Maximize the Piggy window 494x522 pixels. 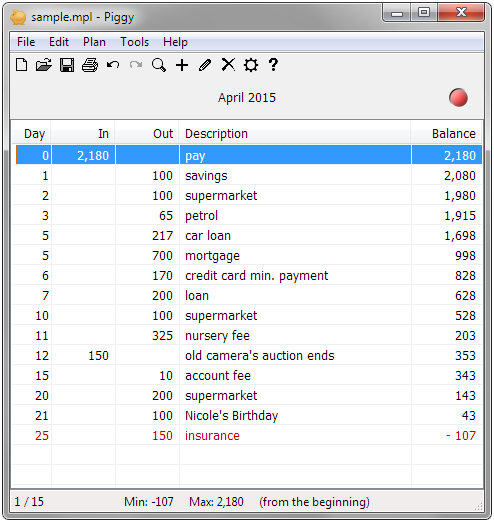point(424,13)
